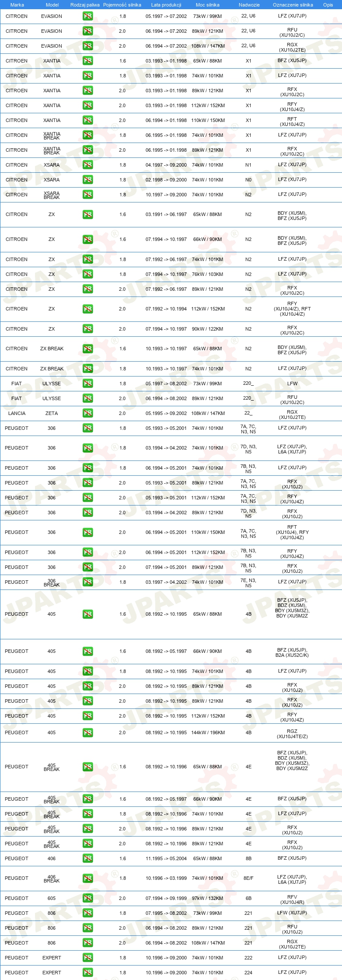Click fuel icon in Peugeot 406 Break row
The image size is (342, 980).
87,879
